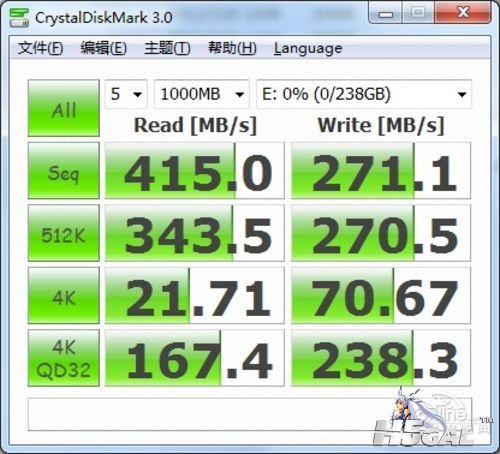This screenshot has width=500, height=454.
Task: Start the 512K random test
Action: coord(64,233)
